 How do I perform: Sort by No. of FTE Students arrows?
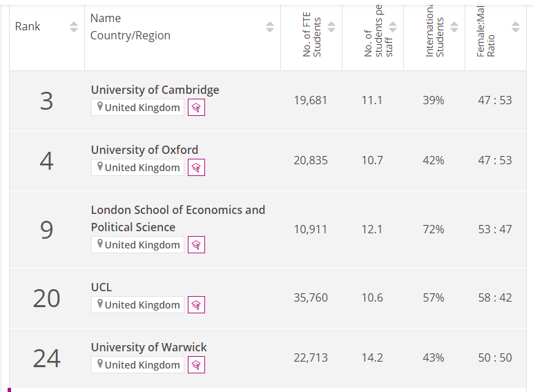pos(331,27)
